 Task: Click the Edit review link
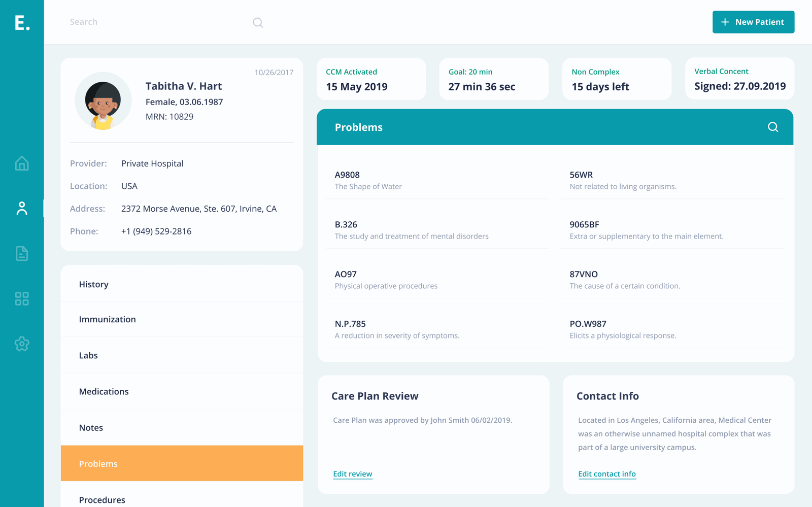pos(352,474)
